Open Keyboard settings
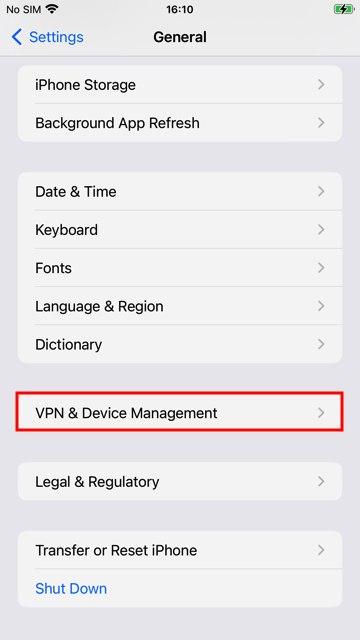 tap(180, 230)
